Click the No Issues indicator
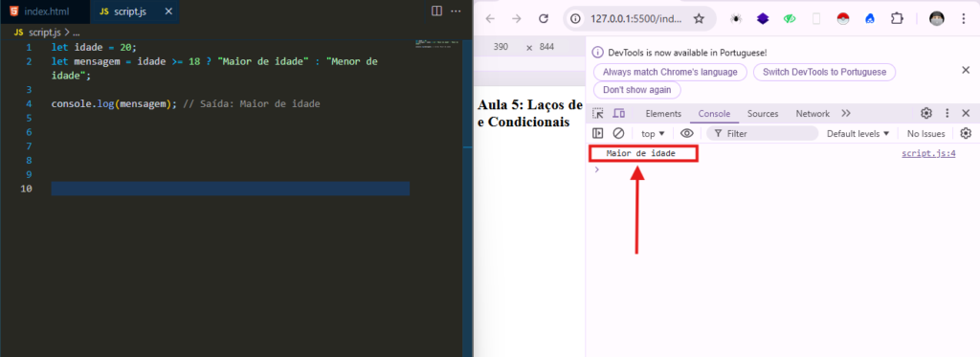This screenshot has height=357, width=980. [x=926, y=133]
